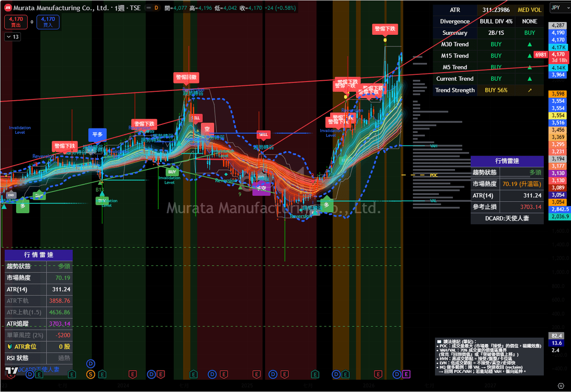Click the green BUY label above Invalidation Level
Viewport: 571px width, 392px height.
(172, 172)
